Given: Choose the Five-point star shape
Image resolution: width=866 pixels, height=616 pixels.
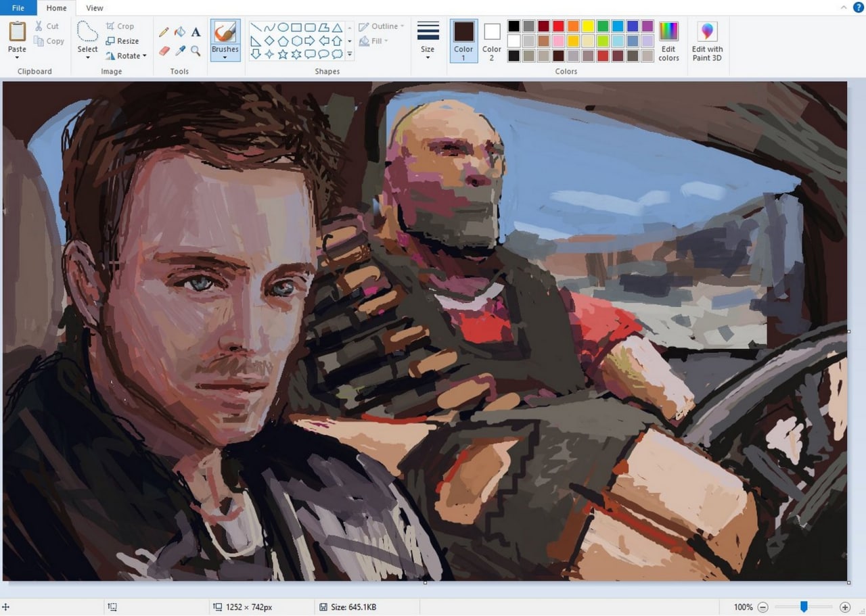Looking at the screenshot, I should (283, 54).
